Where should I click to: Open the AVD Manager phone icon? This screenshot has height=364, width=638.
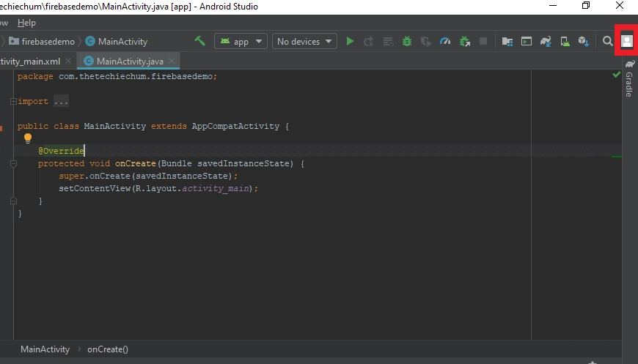pyautogui.click(x=565, y=42)
